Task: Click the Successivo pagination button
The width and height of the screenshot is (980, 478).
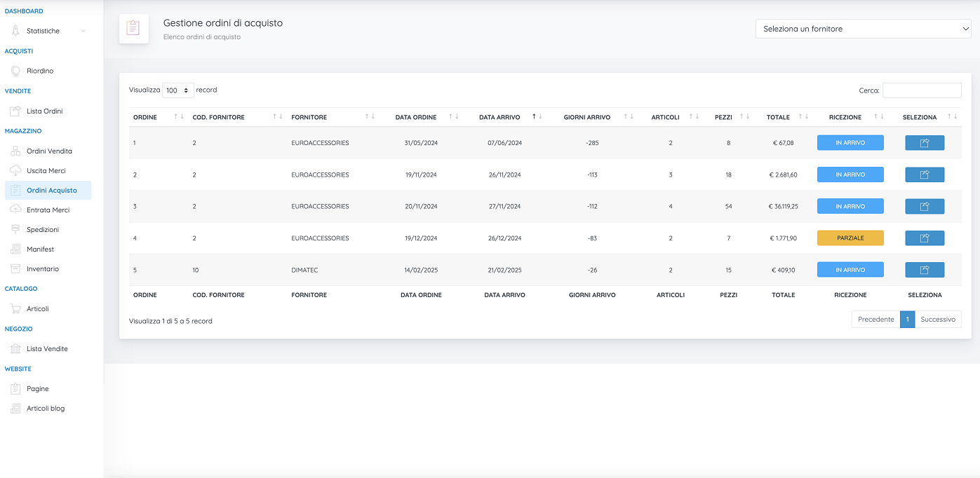Action: tap(937, 319)
